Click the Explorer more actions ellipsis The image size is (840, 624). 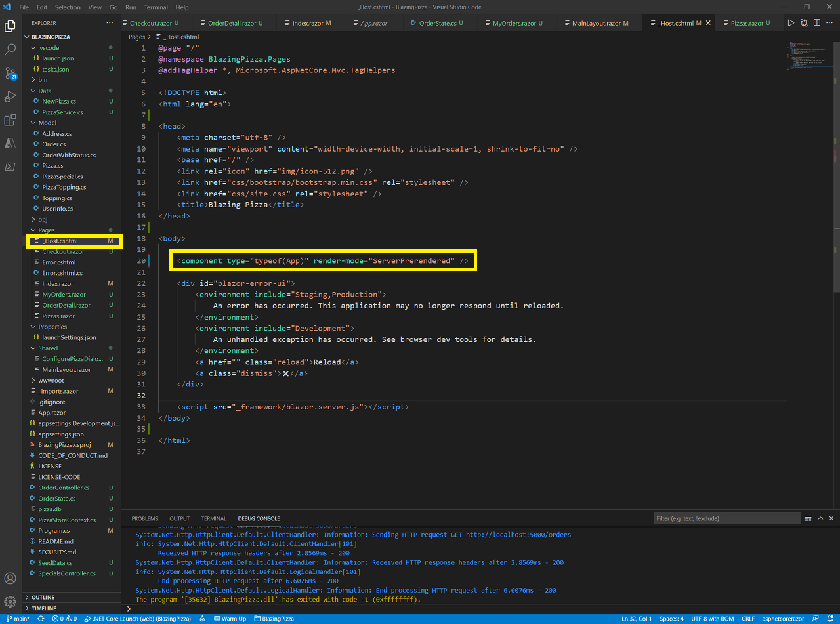(110, 23)
